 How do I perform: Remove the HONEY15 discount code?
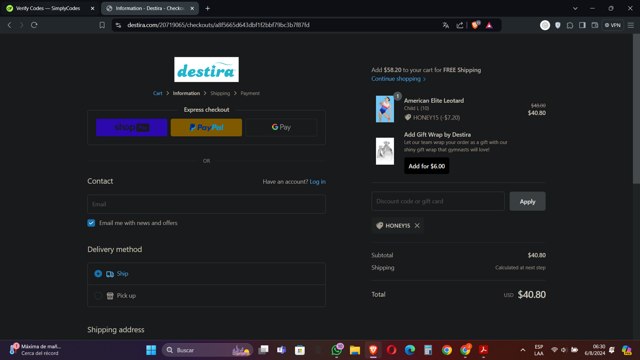tap(417, 226)
